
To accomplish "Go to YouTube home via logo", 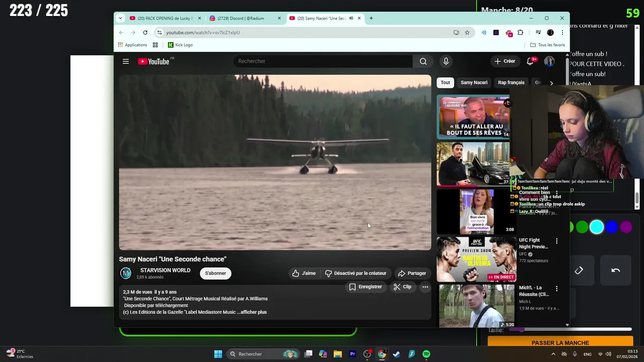I will pyautogui.click(x=154, y=61).
